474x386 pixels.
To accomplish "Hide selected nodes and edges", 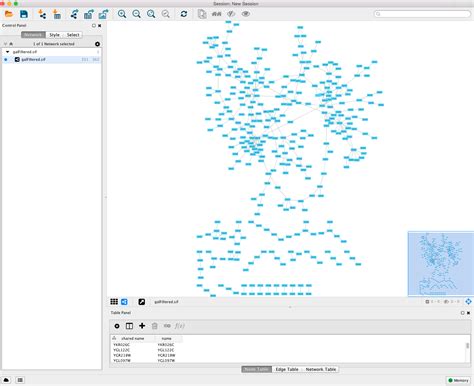I will (x=231, y=14).
